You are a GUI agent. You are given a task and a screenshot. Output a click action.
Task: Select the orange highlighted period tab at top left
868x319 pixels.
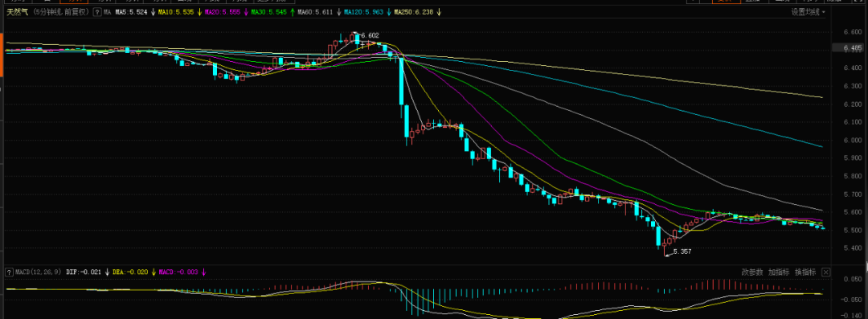(74, 2)
